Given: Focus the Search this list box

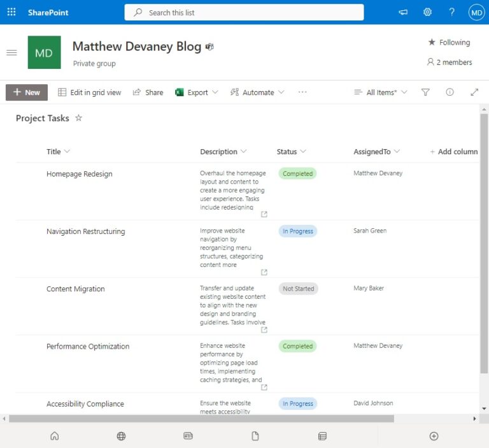Looking at the screenshot, I should [x=244, y=12].
